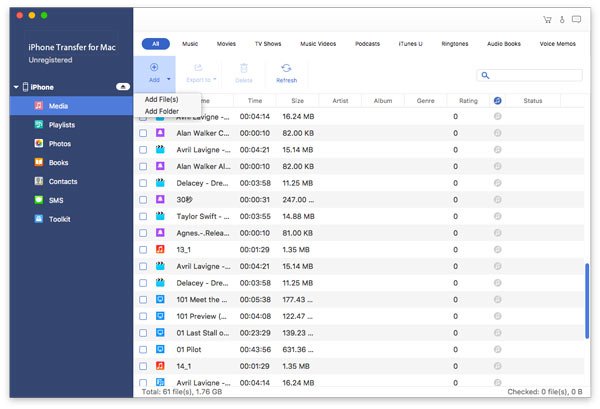Collapse the iPhone device tree
This screenshot has width=600, height=409.
click(x=16, y=87)
